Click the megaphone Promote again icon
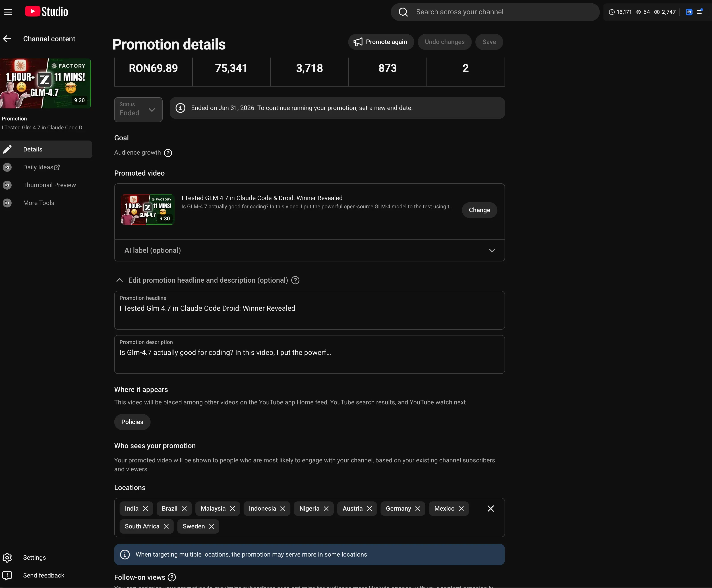The width and height of the screenshot is (712, 588). 358,42
